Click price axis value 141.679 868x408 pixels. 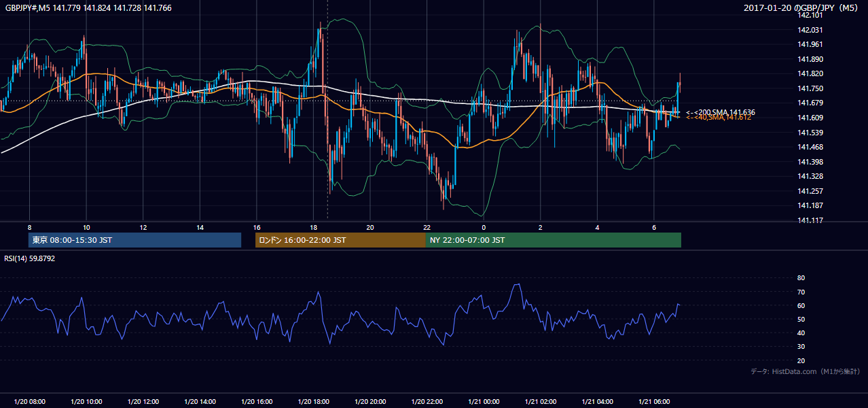pos(810,103)
